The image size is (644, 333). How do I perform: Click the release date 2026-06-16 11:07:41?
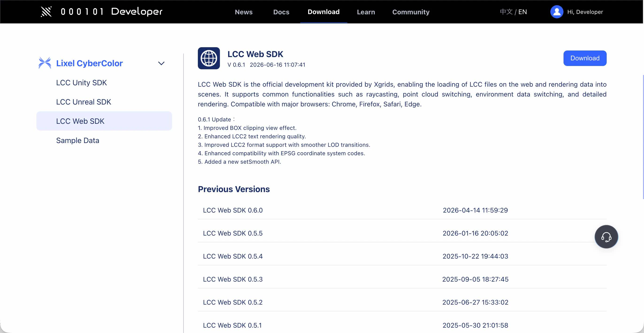click(x=277, y=65)
